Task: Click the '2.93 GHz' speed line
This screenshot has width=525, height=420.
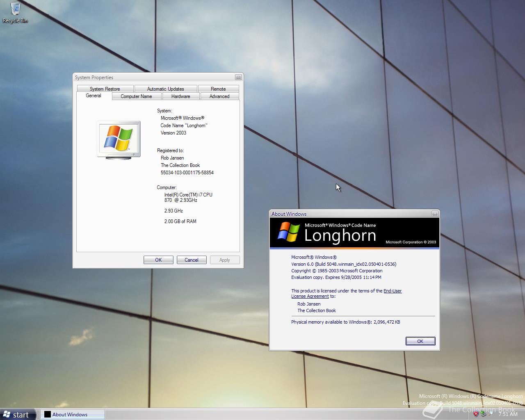Action: [173, 211]
